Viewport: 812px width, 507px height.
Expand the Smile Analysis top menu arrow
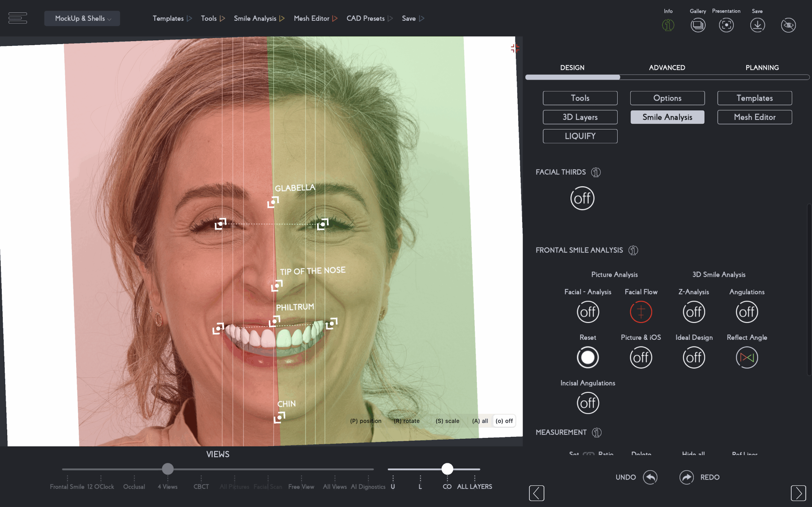[x=282, y=18]
